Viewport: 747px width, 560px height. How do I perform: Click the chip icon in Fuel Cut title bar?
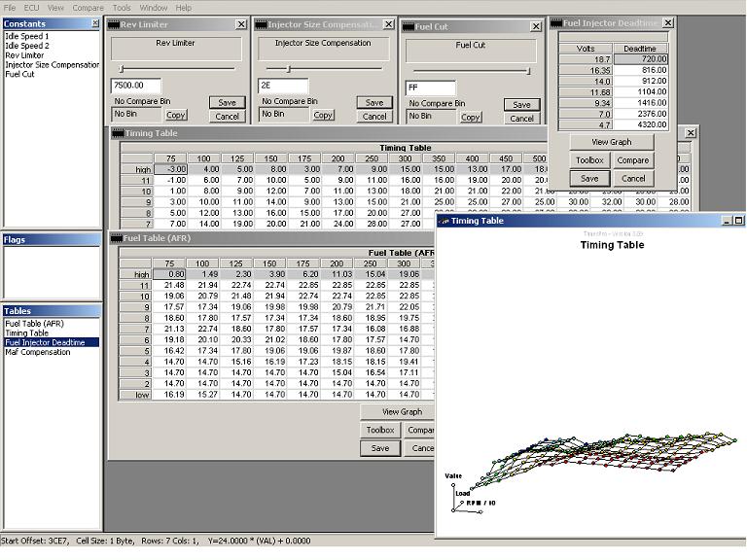[x=409, y=26]
